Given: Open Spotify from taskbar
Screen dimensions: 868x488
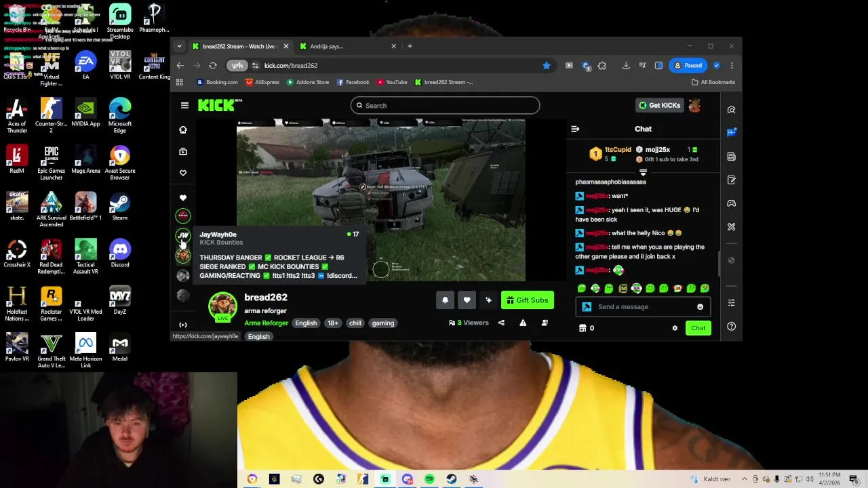Looking at the screenshot, I should click(x=429, y=479).
